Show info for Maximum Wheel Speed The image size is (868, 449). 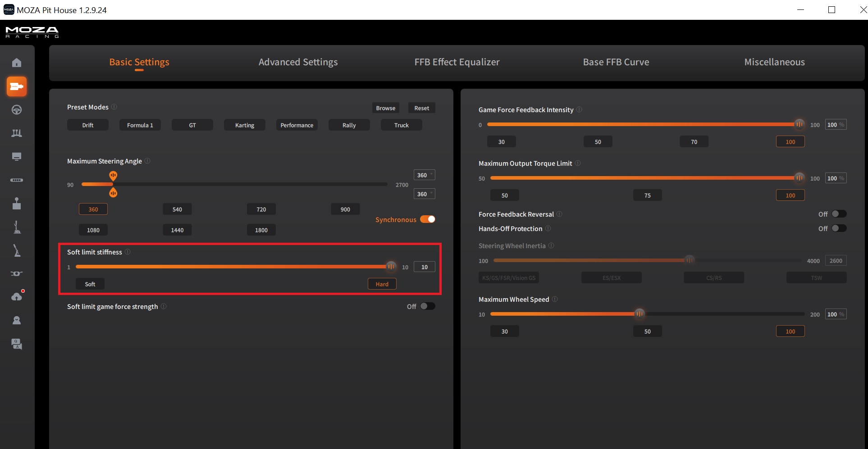pyautogui.click(x=555, y=299)
